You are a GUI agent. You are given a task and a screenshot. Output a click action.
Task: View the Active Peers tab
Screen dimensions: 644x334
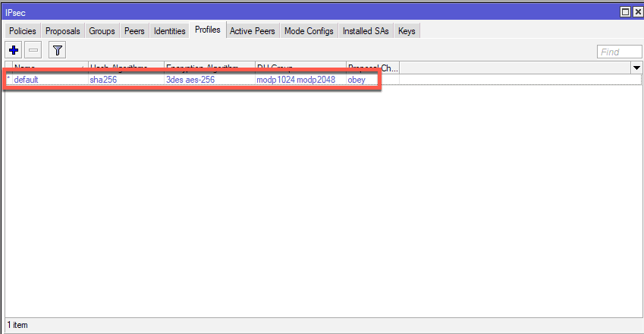click(x=252, y=31)
